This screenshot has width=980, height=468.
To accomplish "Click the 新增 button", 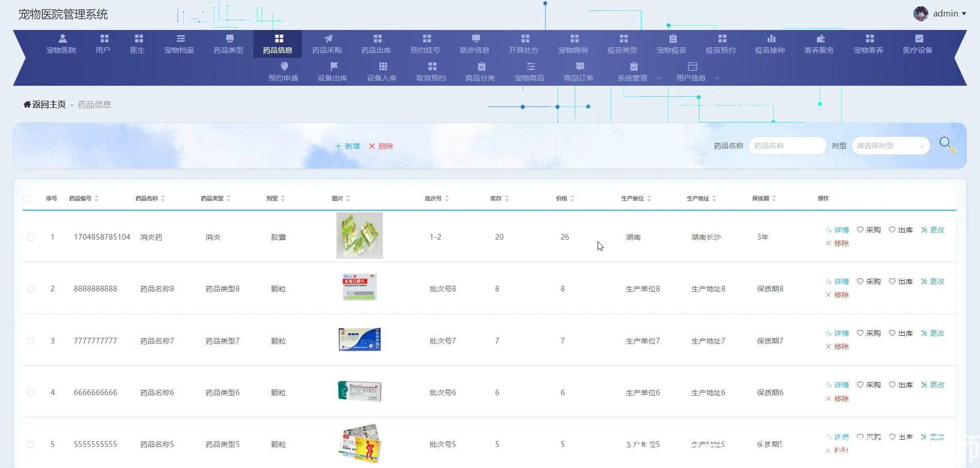I will click(x=347, y=146).
